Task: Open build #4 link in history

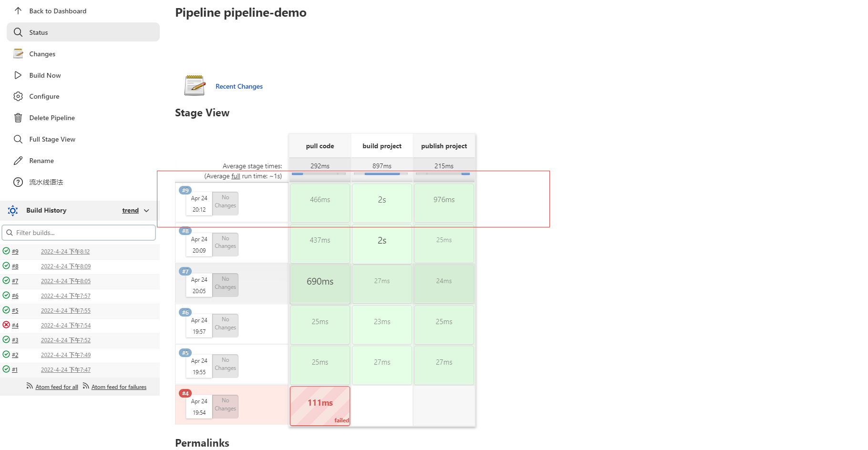Action: [15, 325]
